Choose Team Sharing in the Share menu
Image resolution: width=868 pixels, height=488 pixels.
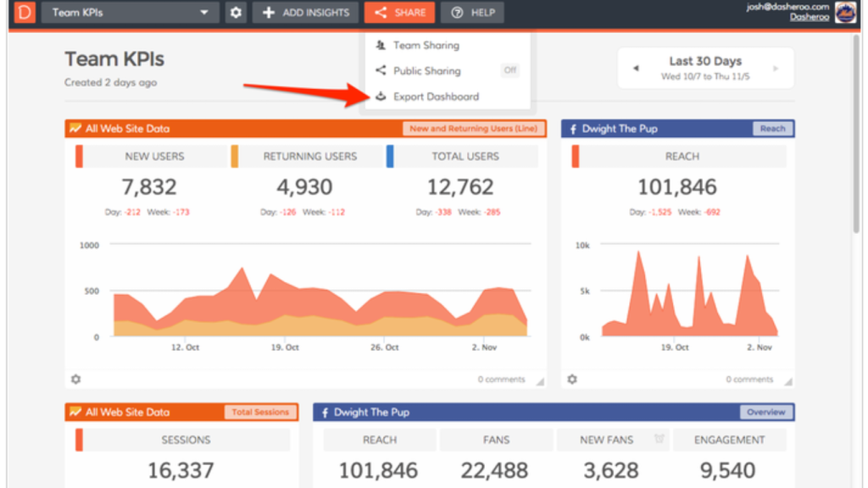click(426, 45)
